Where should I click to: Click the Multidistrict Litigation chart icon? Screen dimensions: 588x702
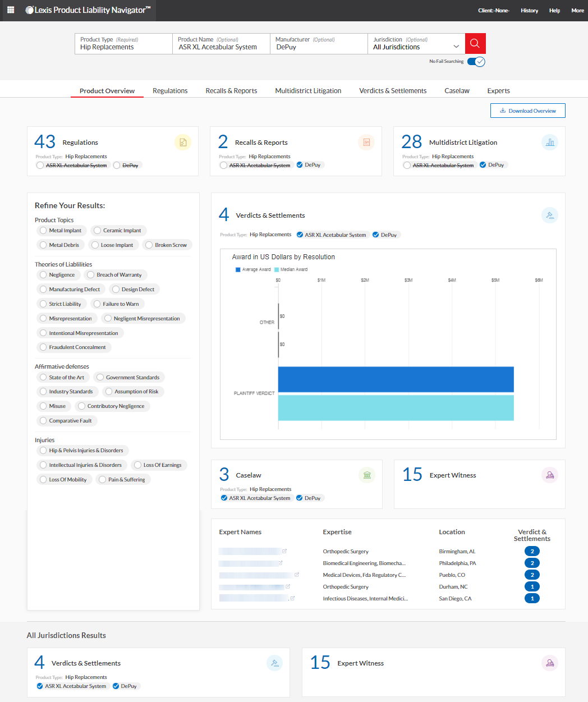tap(550, 143)
